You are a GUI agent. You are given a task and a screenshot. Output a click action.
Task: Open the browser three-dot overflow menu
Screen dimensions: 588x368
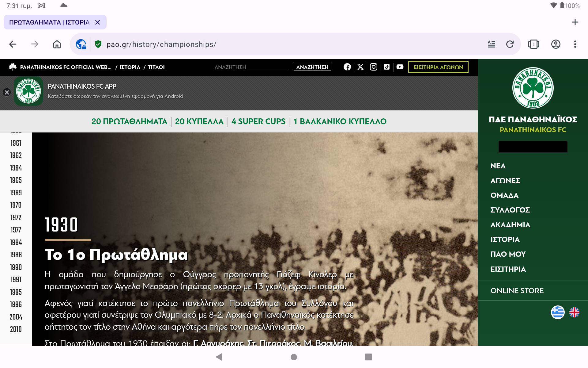point(575,44)
